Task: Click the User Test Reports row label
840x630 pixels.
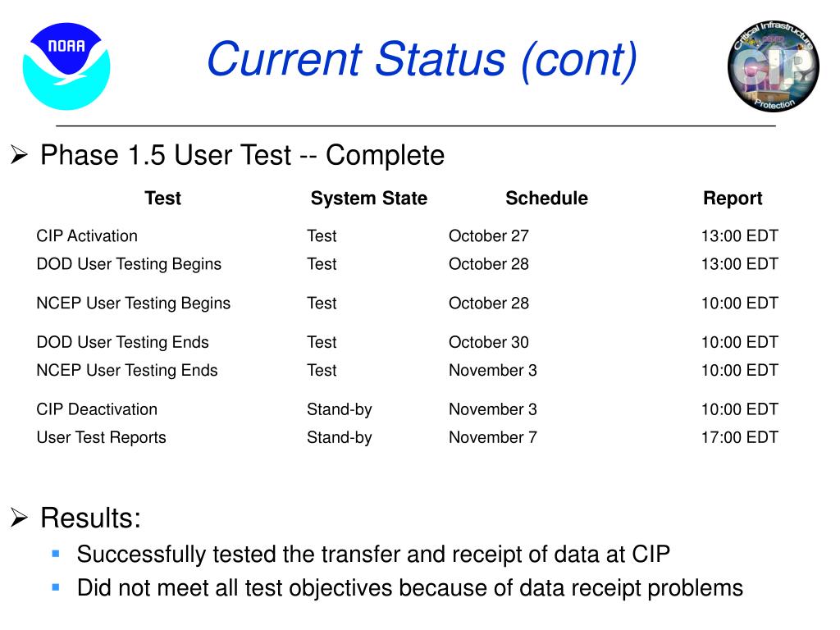Action: [101, 437]
